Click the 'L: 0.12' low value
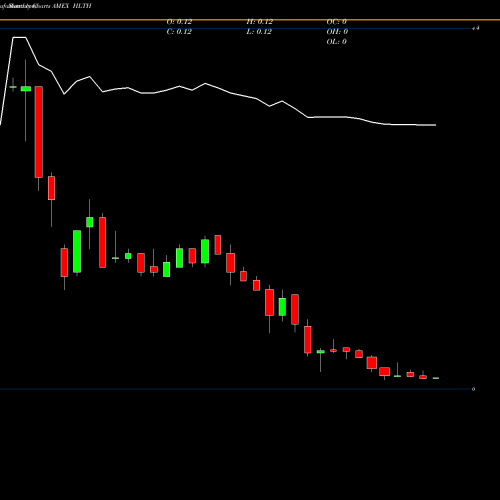Image resolution: width=500 pixels, height=500 pixels. pos(259,32)
